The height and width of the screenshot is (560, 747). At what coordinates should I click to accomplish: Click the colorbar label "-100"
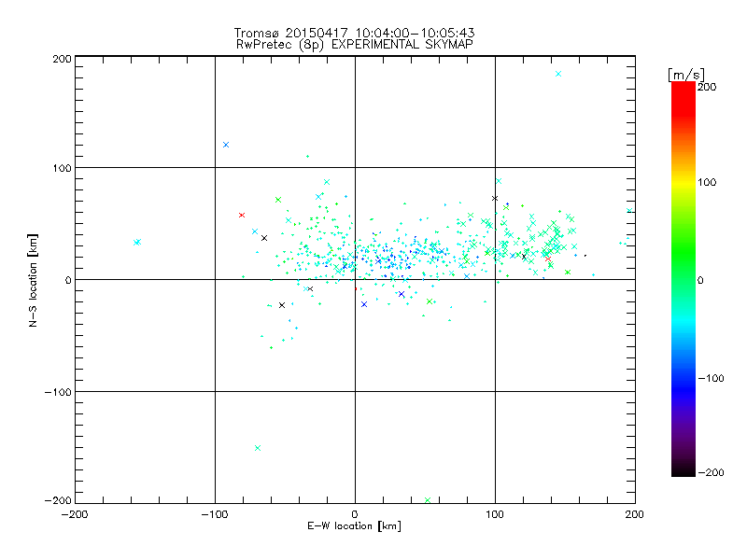[x=711, y=378]
